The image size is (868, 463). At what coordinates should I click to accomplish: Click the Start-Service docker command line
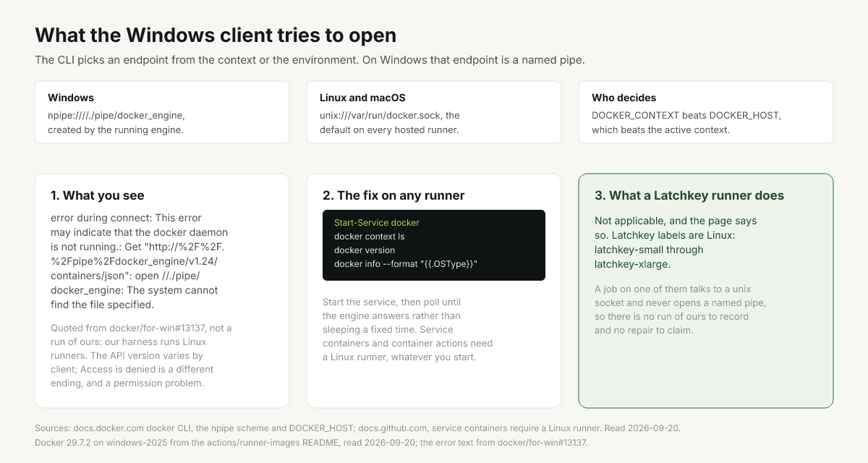pos(377,223)
